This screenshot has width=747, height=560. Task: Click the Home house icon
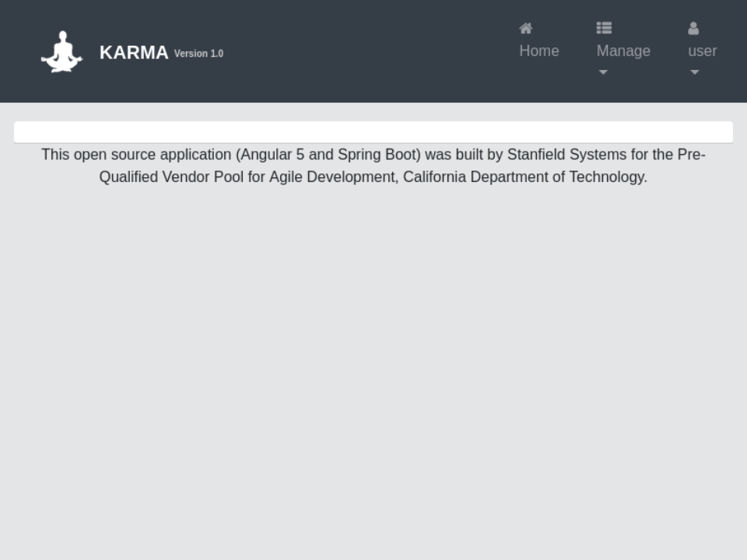pyautogui.click(x=526, y=29)
